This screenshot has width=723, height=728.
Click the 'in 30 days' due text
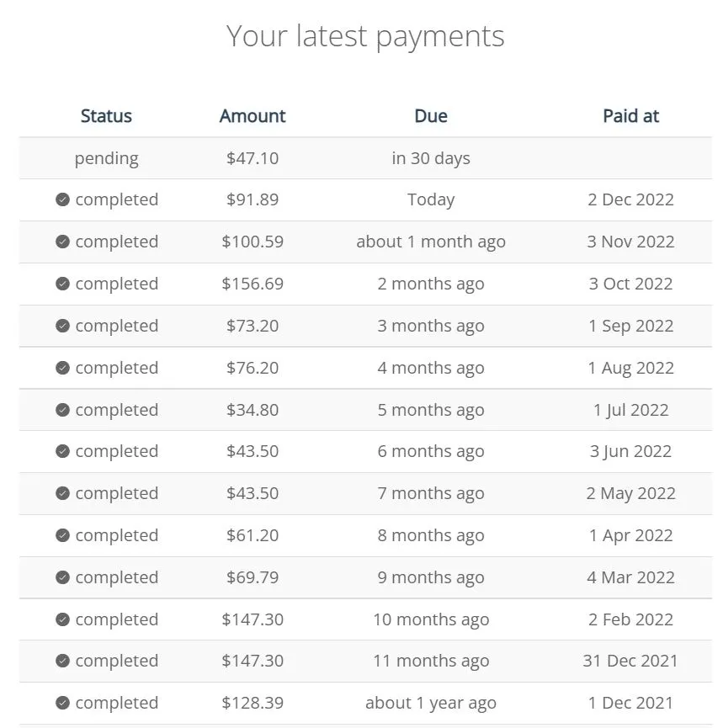click(x=431, y=158)
